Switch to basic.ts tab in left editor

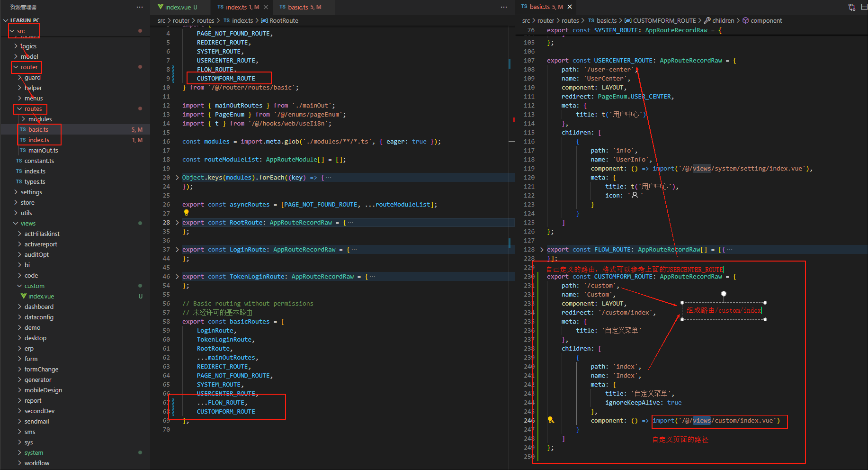pos(297,7)
